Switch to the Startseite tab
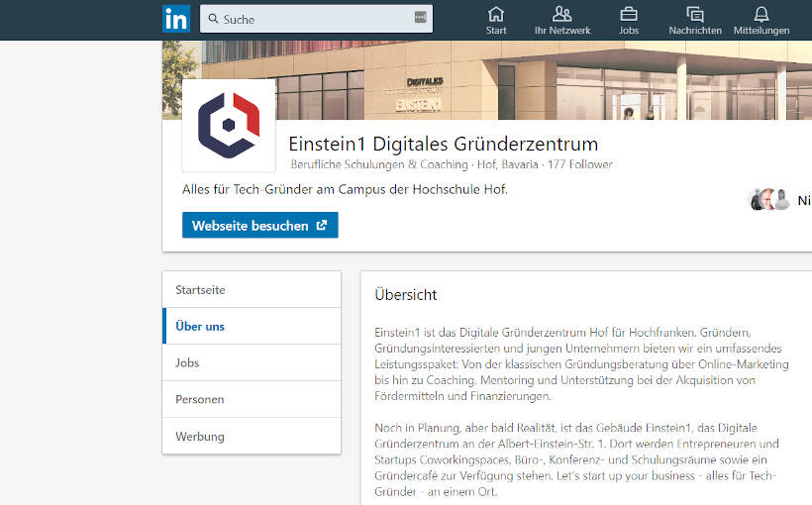The width and height of the screenshot is (812, 505). [200, 290]
